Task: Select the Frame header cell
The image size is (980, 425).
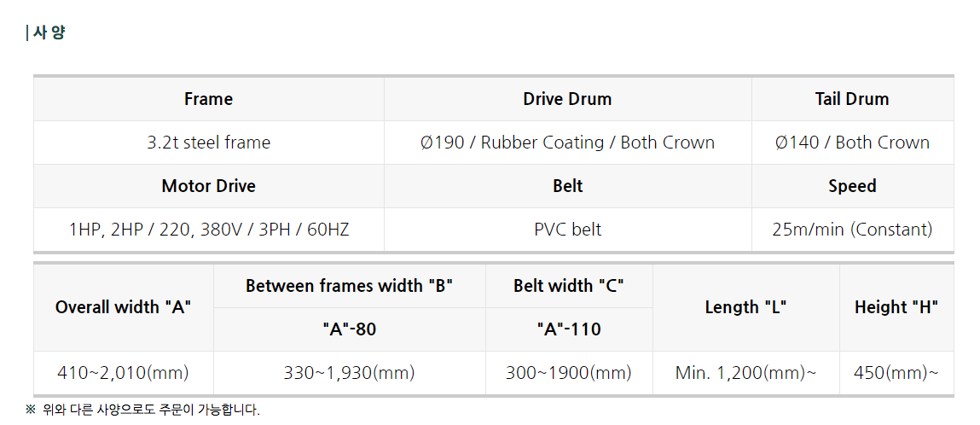Action: pyautogui.click(x=209, y=99)
